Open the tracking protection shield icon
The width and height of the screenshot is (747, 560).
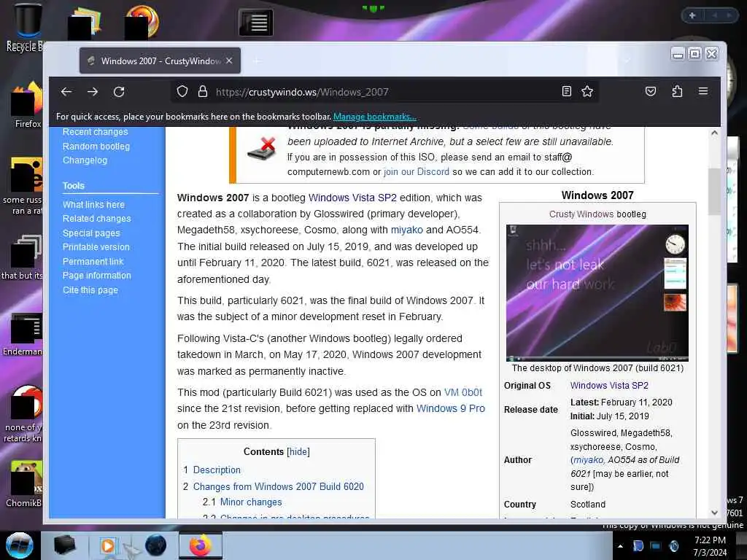(182, 91)
